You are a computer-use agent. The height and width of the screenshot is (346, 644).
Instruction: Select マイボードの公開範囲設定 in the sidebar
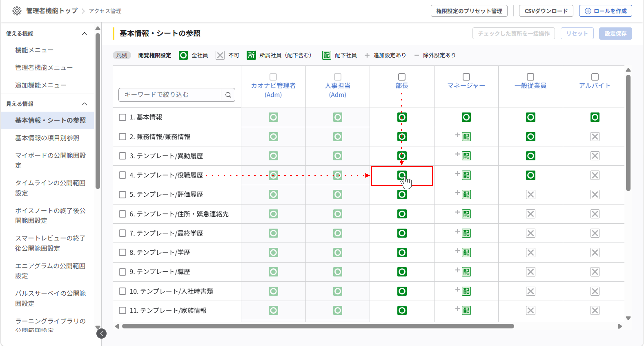[x=50, y=160]
